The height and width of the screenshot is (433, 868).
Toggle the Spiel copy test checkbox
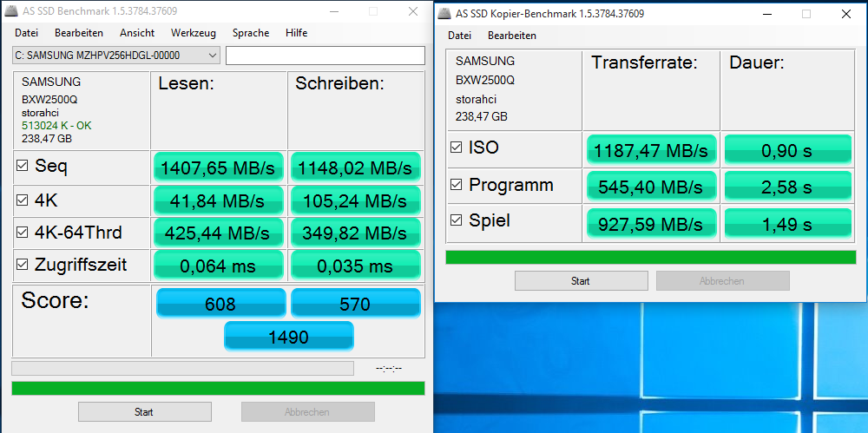pos(457,221)
